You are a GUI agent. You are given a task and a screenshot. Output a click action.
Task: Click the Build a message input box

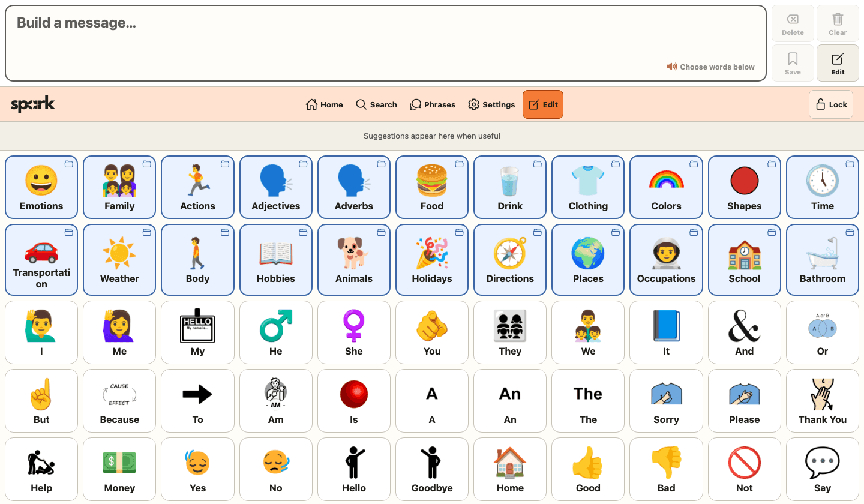[x=386, y=43]
